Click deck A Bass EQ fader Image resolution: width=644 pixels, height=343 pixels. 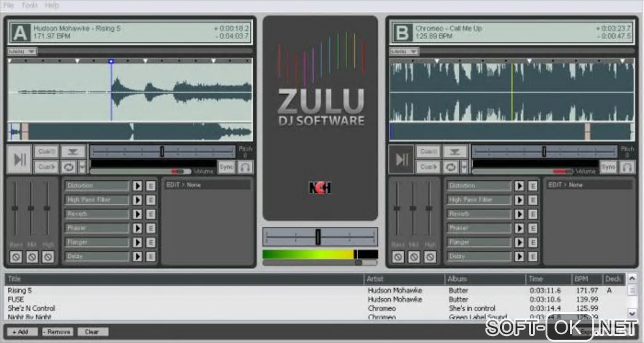pos(15,209)
